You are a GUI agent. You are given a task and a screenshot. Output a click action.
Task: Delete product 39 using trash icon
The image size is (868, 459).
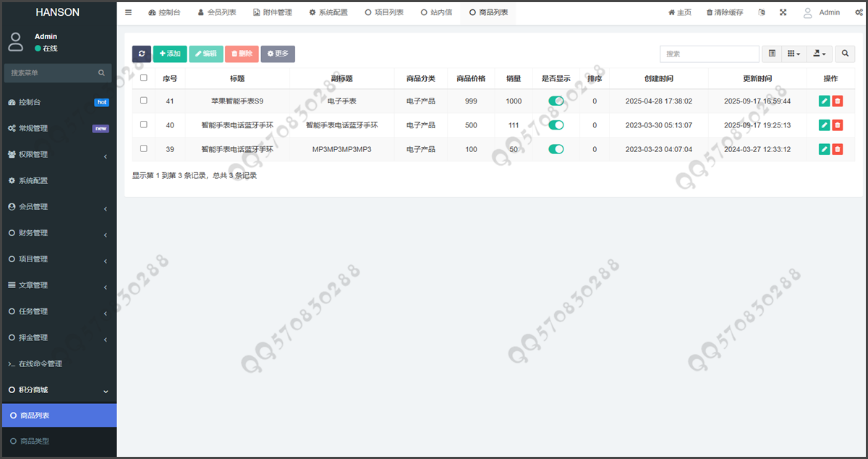pos(838,149)
